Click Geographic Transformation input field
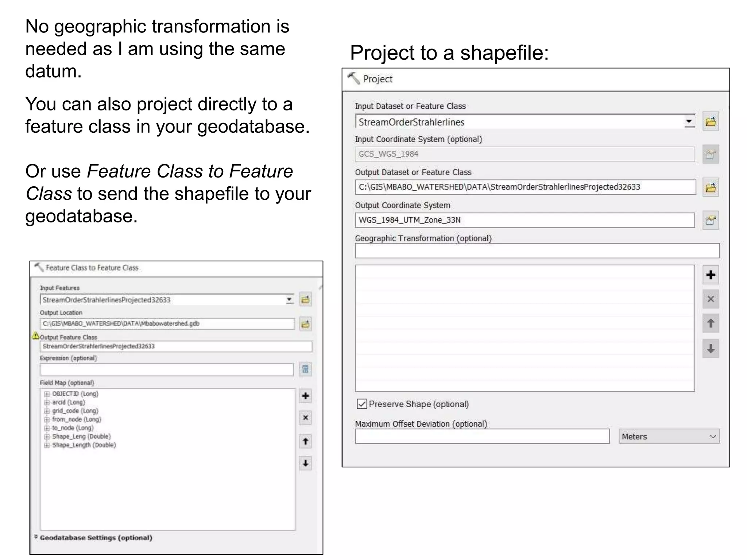The width and height of the screenshot is (747, 560). (537, 251)
